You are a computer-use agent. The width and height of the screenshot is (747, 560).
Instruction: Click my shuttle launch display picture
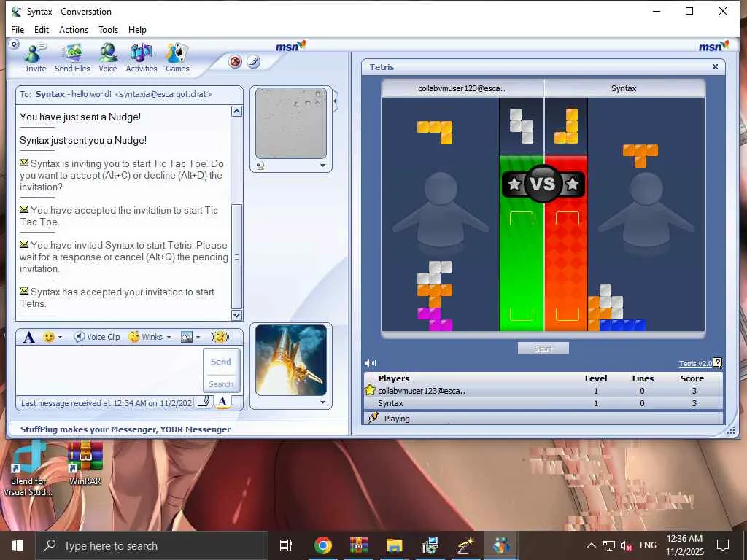(x=291, y=360)
